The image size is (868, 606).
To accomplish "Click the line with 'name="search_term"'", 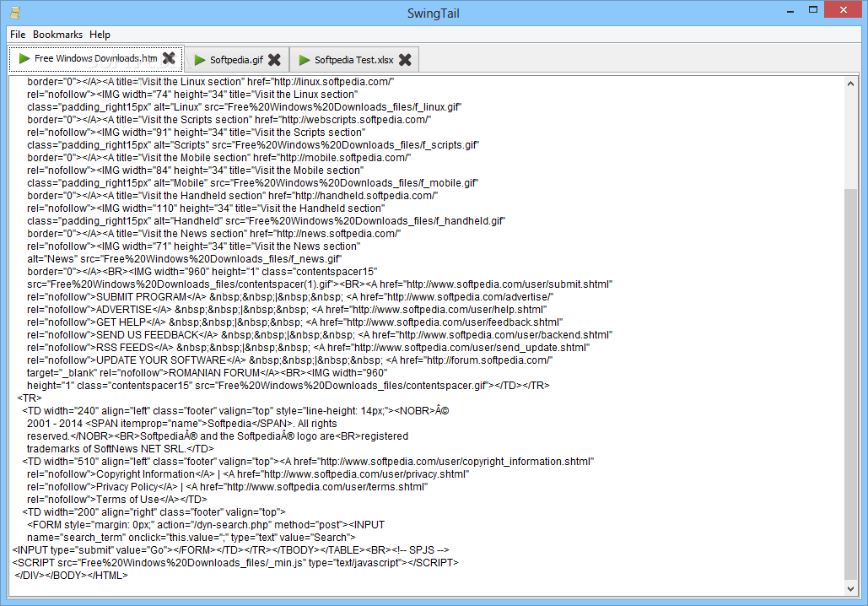I will pos(191,538).
